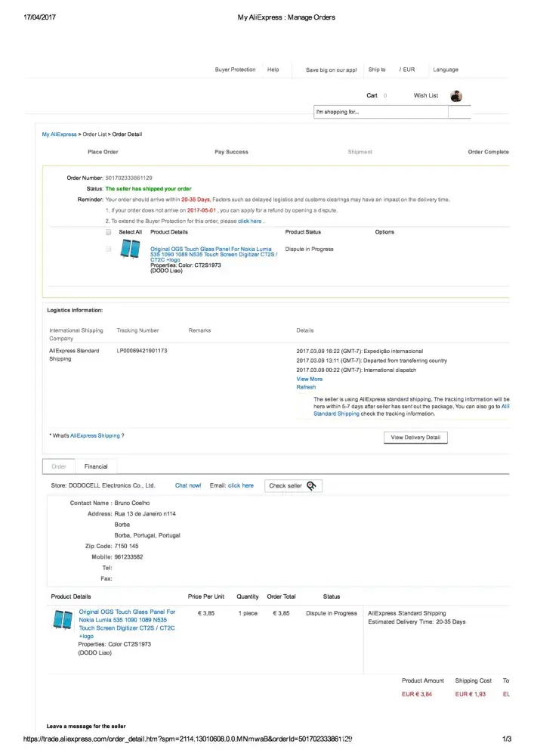This screenshot has height=756, width=534.
Task: Open Buyer Protection menu item
Action: tap(235, 70)
